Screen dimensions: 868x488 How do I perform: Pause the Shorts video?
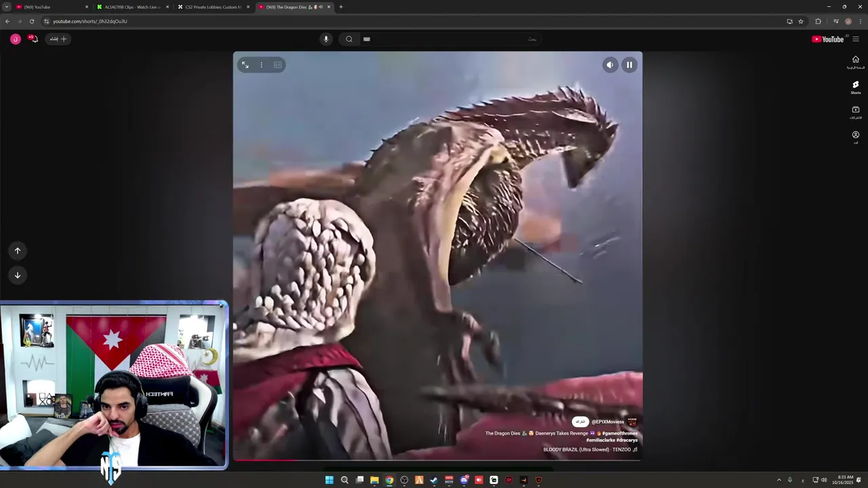pyautogui.click(x=629, y=65)
